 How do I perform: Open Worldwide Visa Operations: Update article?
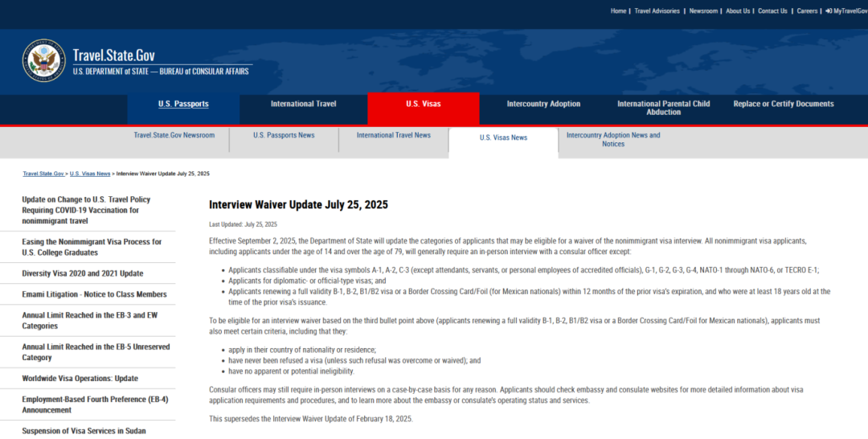80,379
